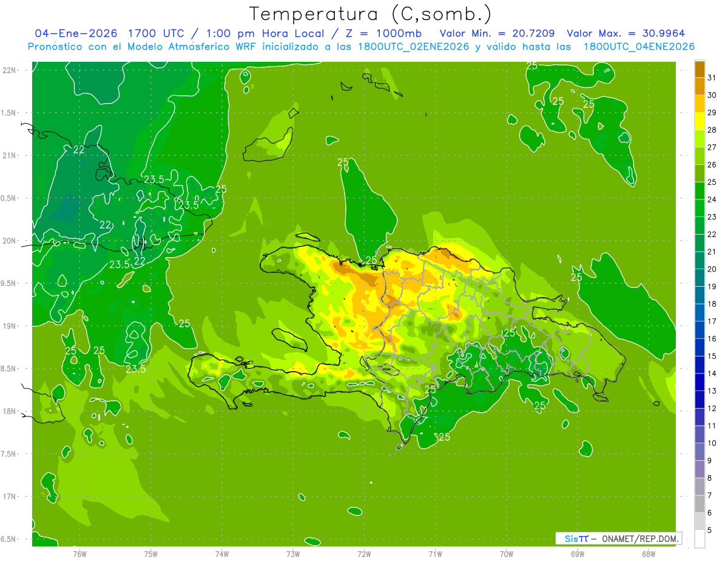Image resolution: width=728 pixels, height=562 pixels.
Task: Click the legend label "5"
Action: point(710,530)
